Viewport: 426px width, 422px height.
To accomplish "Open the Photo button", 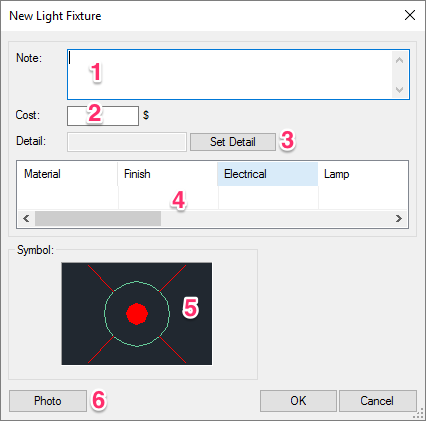I will point(48,401).
